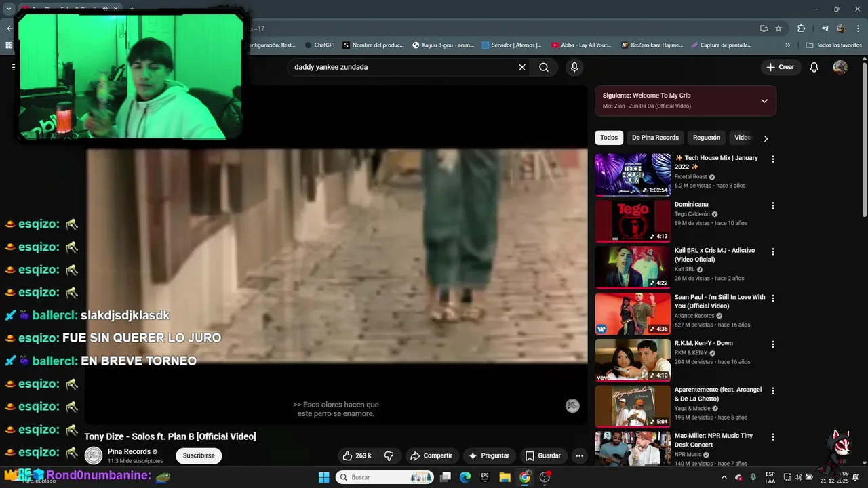
Task: Open Servidor Aternos bookmark
Action: (512, 45)
